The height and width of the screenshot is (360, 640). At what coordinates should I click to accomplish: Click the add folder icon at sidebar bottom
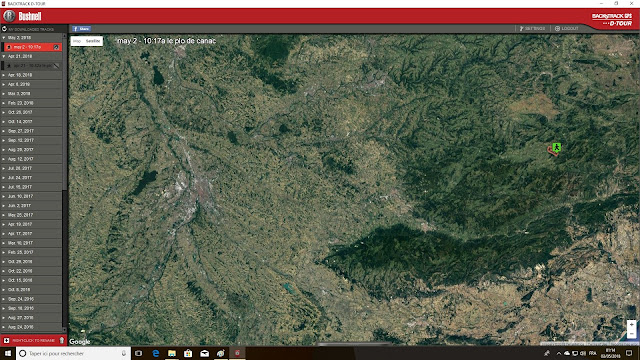7,340
